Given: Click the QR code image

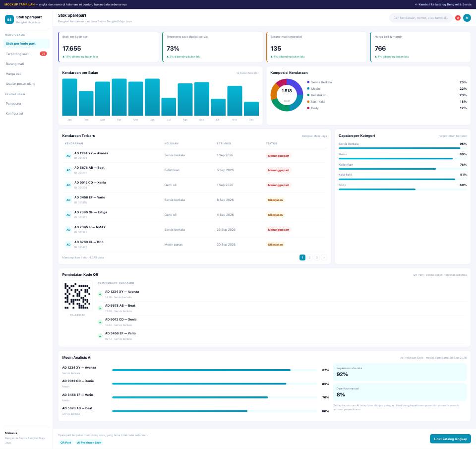Looking at the screenshot, I should 77,296.
